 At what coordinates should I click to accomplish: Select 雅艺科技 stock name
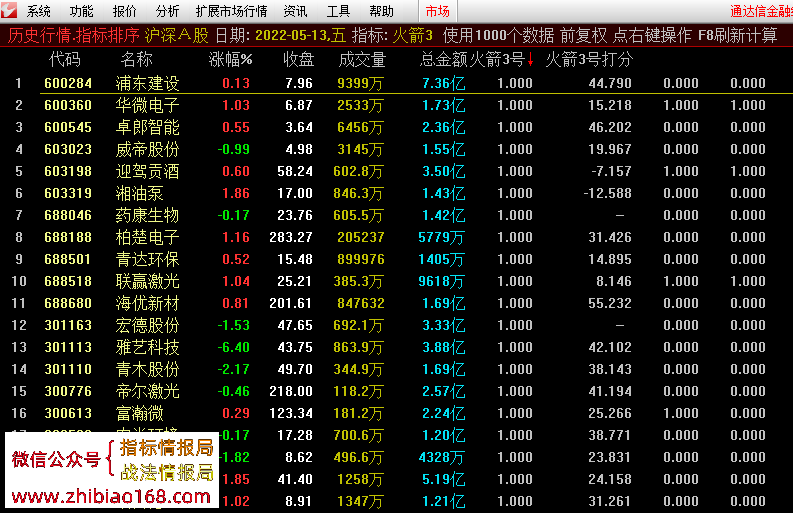pyautogui.click(x=147, y=347)
